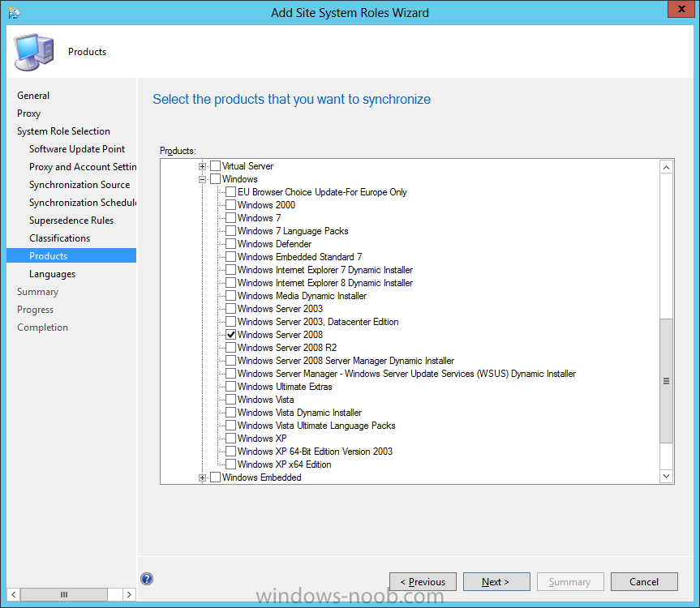700x608 pixels.
Task: Tick the Windows Vista checkbox
Action: pos(231,399)
